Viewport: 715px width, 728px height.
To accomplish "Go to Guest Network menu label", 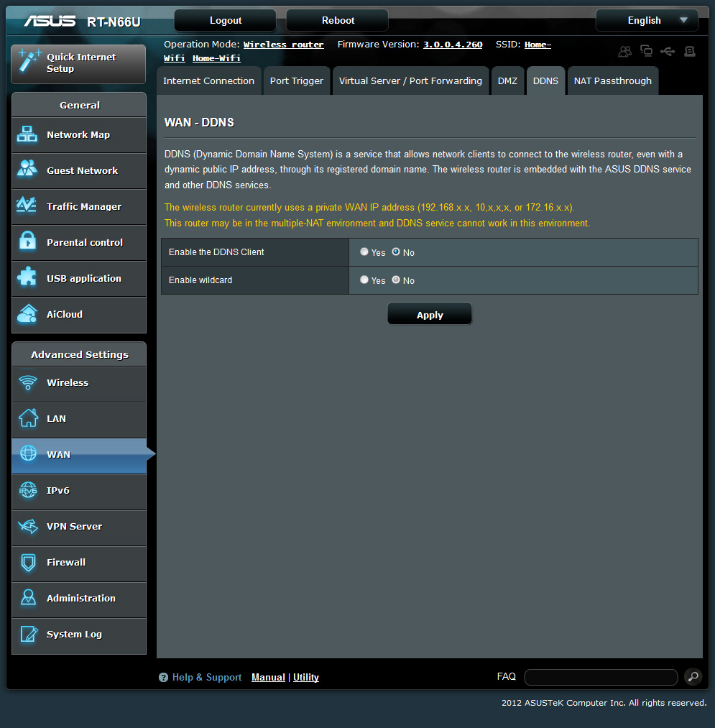I will 82,170.
